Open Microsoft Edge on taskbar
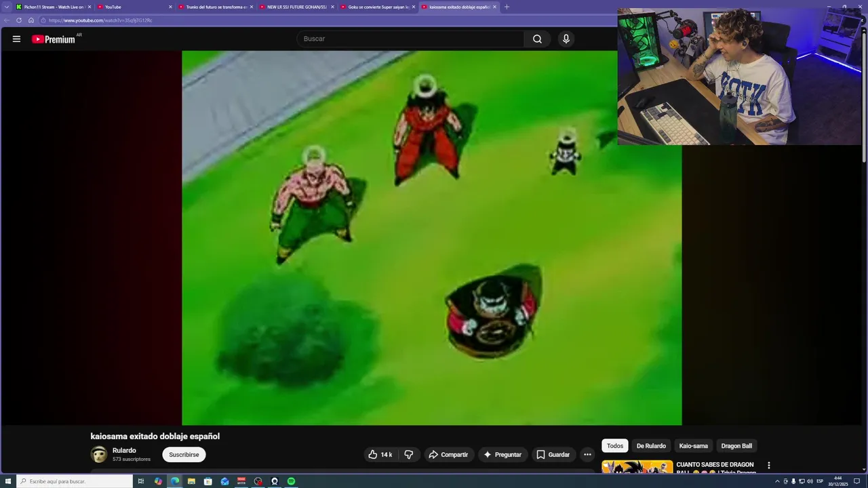Viewport: 868px width, 488px height. (x=175, y=481)
